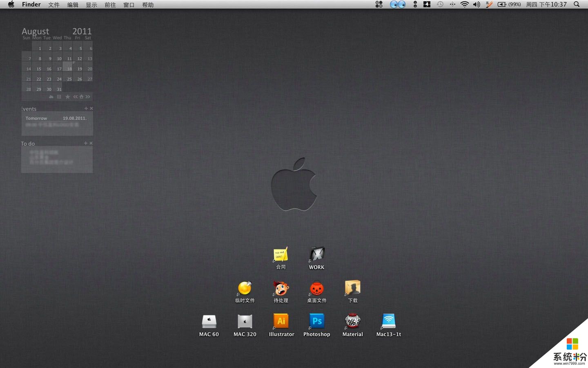Open the WORK folder icon
The width and height of the screenshot is (588, 368).
point(317,254)
